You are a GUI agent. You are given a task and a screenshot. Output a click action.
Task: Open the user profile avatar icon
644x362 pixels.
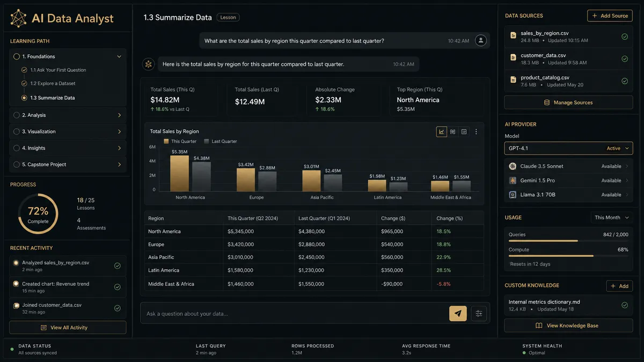(481, 40)
